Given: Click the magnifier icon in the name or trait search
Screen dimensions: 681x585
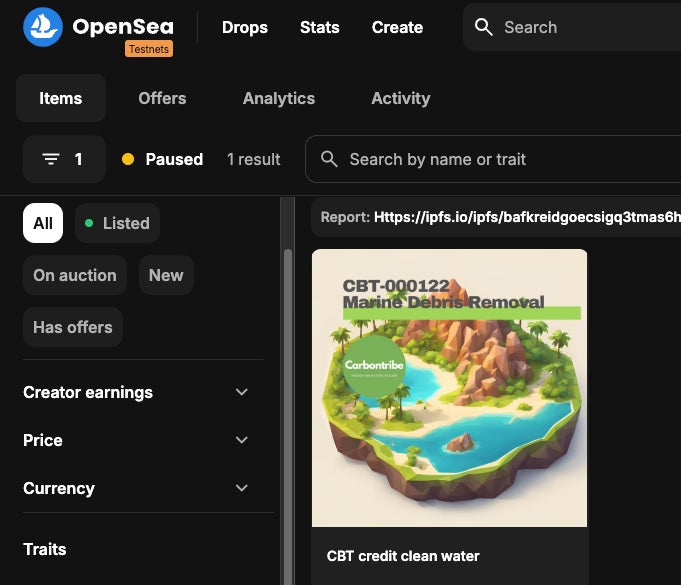Looking at the screenshot, I should (329, 159).
